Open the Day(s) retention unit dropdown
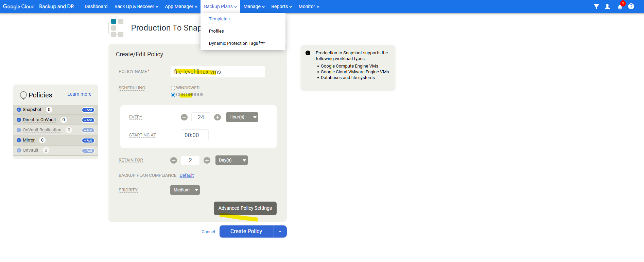The image size is (644, 262). [231, 160]
